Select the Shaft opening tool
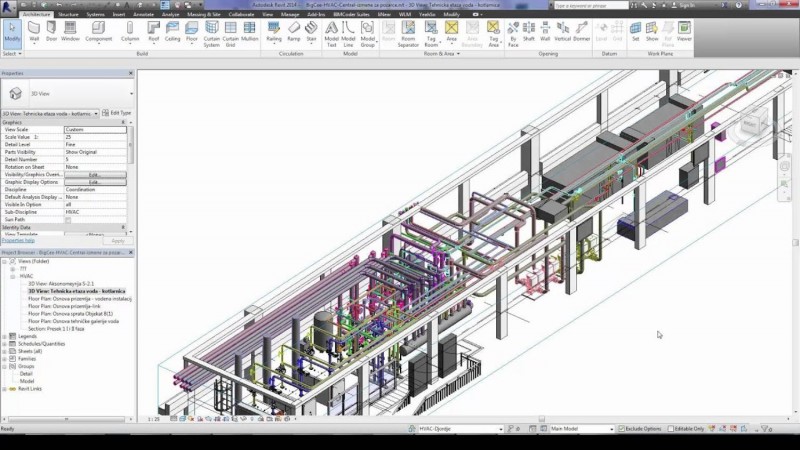 pyautogui.click(x=529, y=32)
